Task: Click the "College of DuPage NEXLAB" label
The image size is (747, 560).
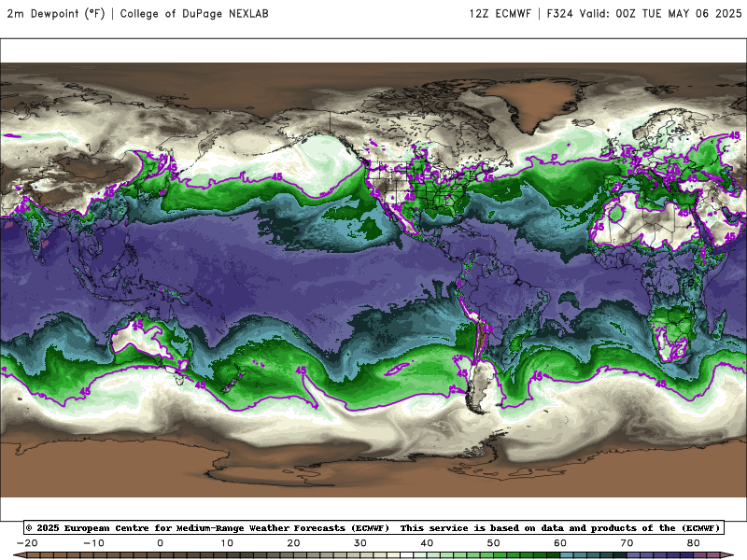Action: tap(194, 13)
